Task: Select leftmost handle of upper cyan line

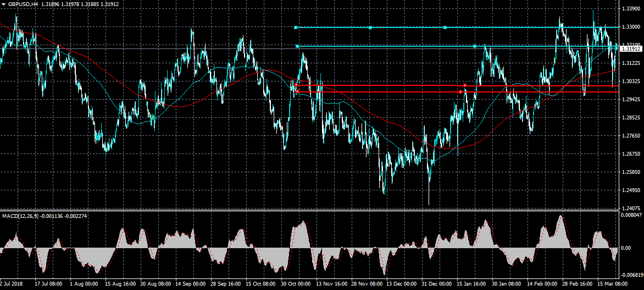Action: (x=296, y=28)
